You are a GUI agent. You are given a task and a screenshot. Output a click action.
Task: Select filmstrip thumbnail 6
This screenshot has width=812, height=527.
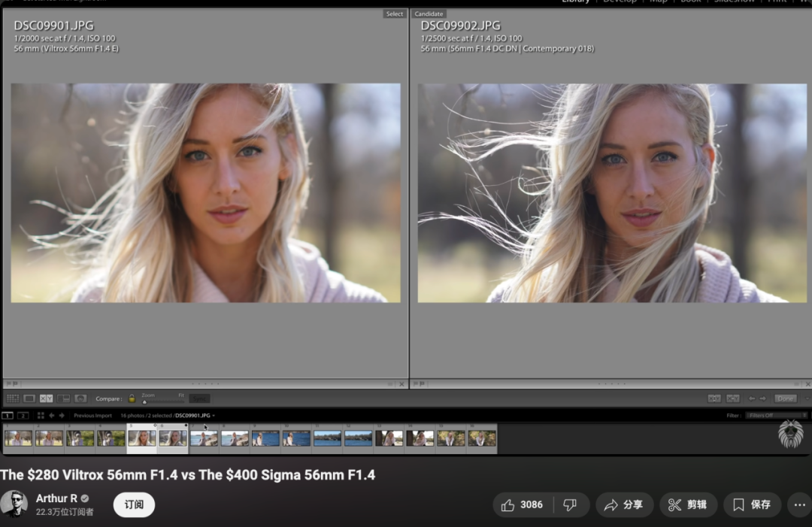pos(172,438)
